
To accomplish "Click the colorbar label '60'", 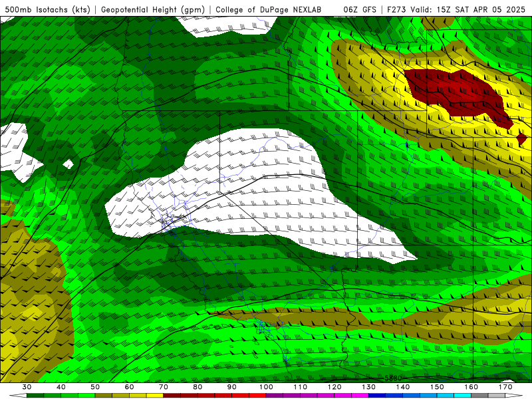I will 129,387.
